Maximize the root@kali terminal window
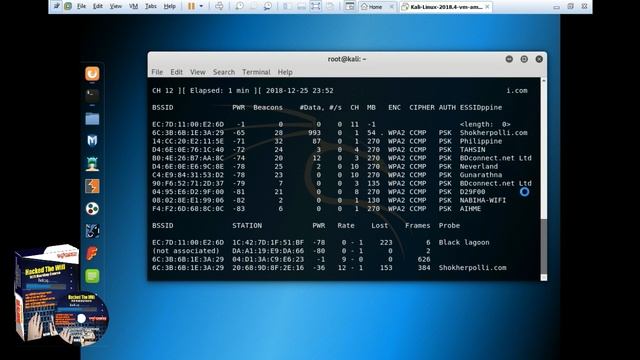Viewport: 640px width, 360px height. point(524,59)
